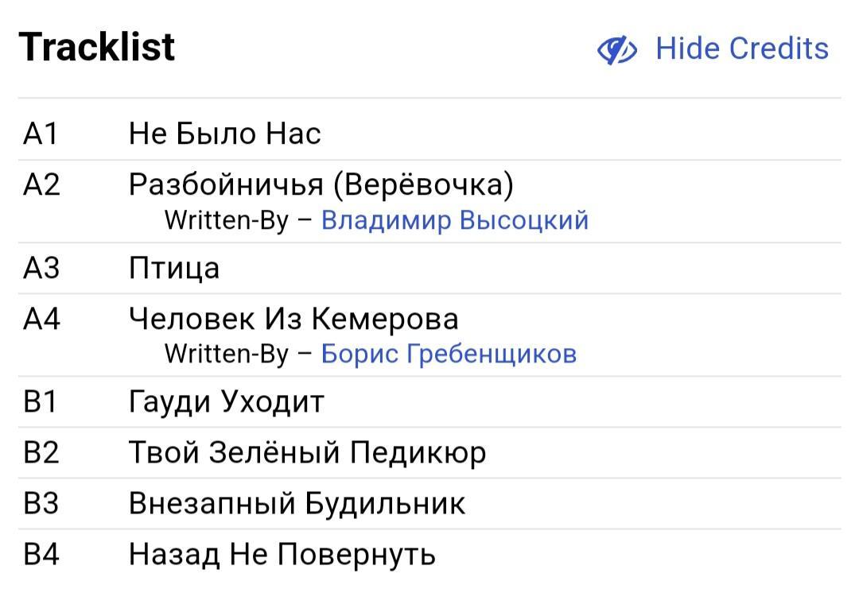Toggle Hide Credits link text
The width and height of the screenshot is (859, 616).
click(x=742, y=48)
